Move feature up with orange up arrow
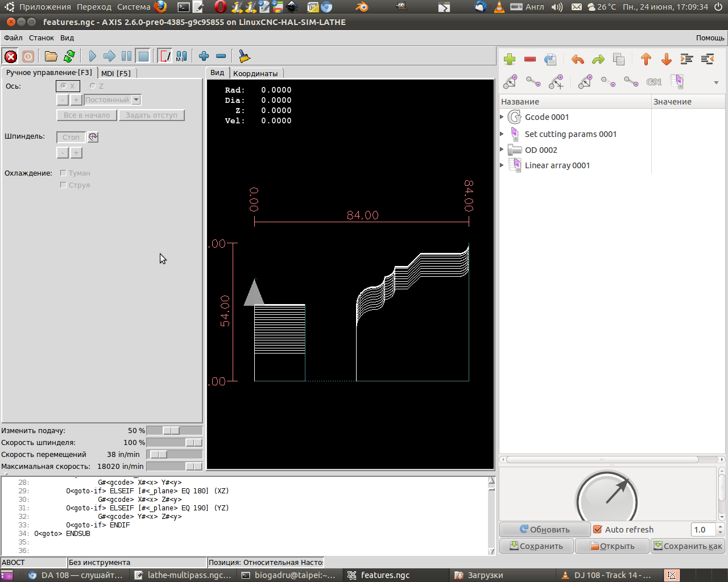 point(646,59)
